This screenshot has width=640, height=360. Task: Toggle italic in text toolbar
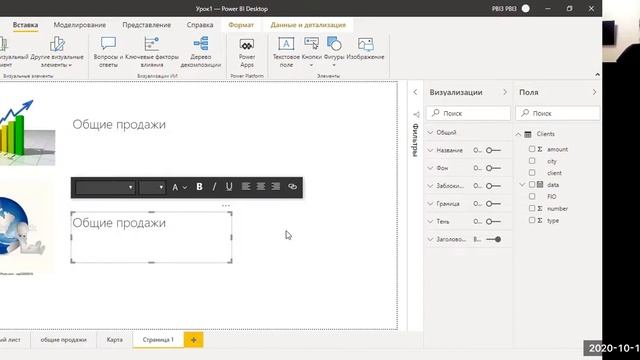pos(214,187)
